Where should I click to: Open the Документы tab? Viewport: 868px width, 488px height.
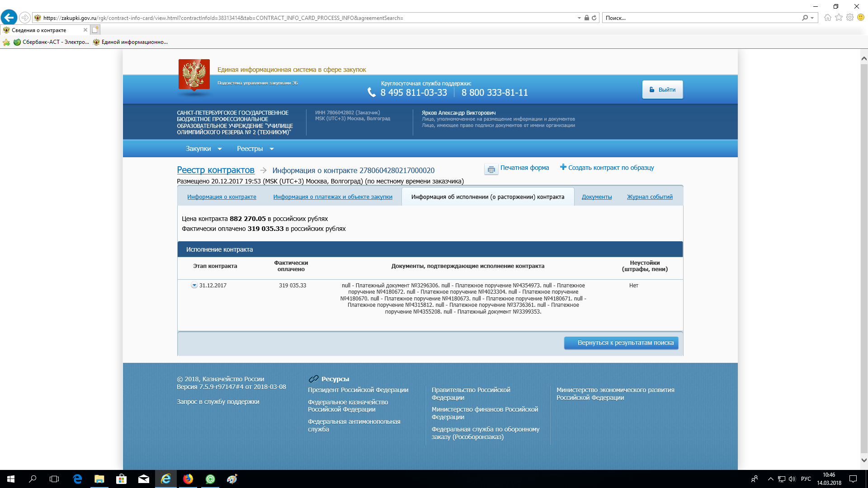[596, 197]
